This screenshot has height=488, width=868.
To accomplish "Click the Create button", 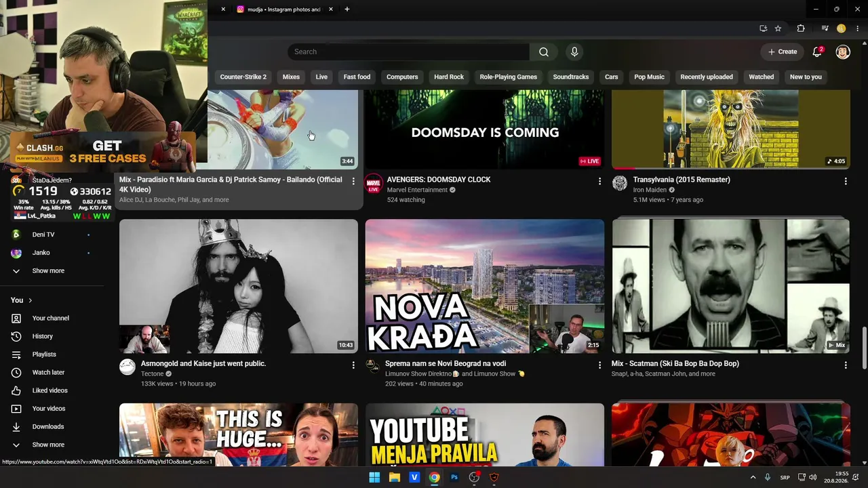I will [783, 52].
